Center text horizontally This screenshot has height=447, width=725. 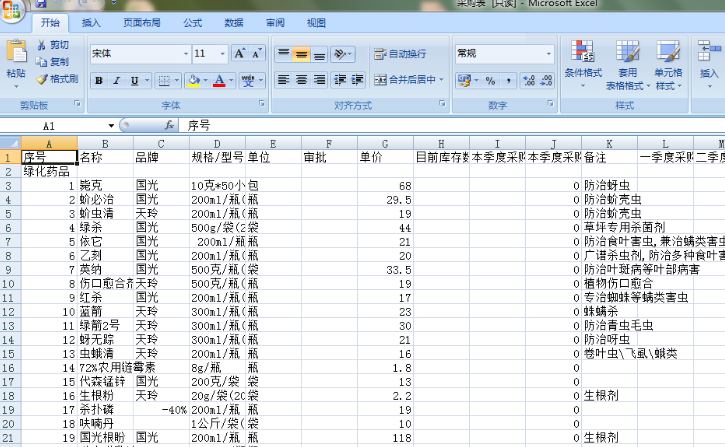pyautogui.click(x=301, y=80)
